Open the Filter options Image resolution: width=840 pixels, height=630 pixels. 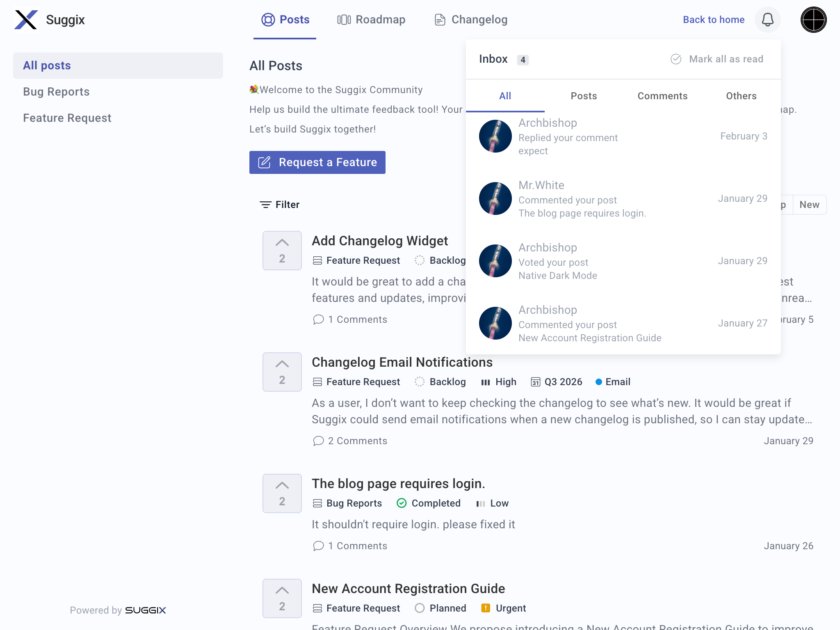coord(287,205)
